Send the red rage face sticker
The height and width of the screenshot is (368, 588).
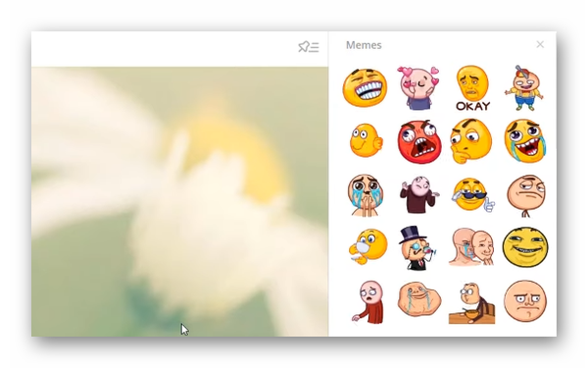point(419,141)
